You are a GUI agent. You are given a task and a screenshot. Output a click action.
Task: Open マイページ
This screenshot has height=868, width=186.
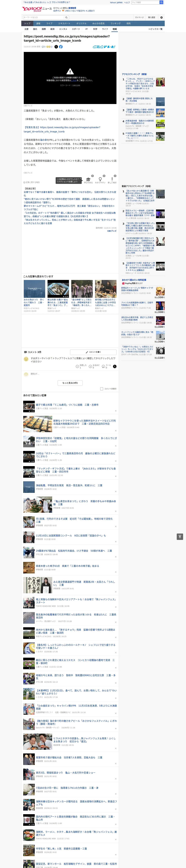[x=139, y=18]
